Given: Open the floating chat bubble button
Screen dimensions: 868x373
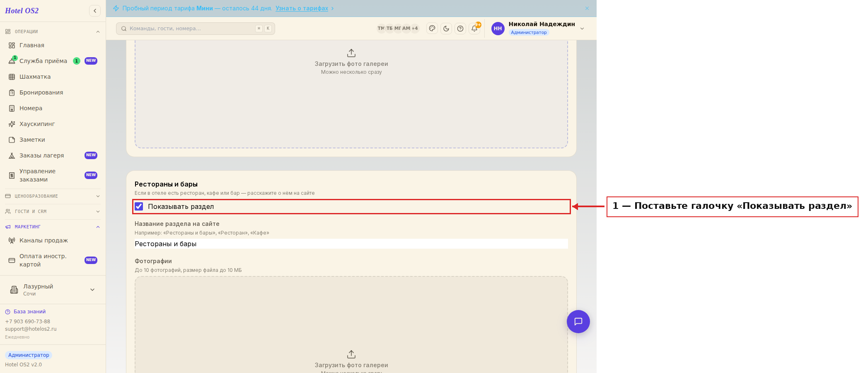Looking at the screenshot, I should [578, 322].
